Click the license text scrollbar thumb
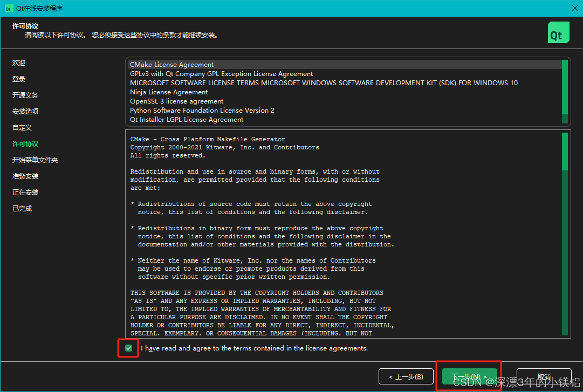The image size is (583, 392). tap(565, 152)
